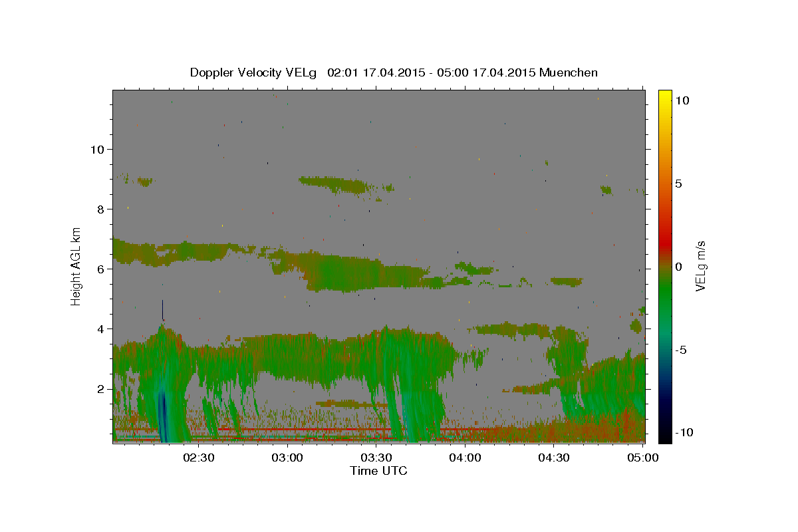Viewport: 798px width, 532px height.
Task: Click the 'Height AGL km' axis label
Action: point(76,266)
